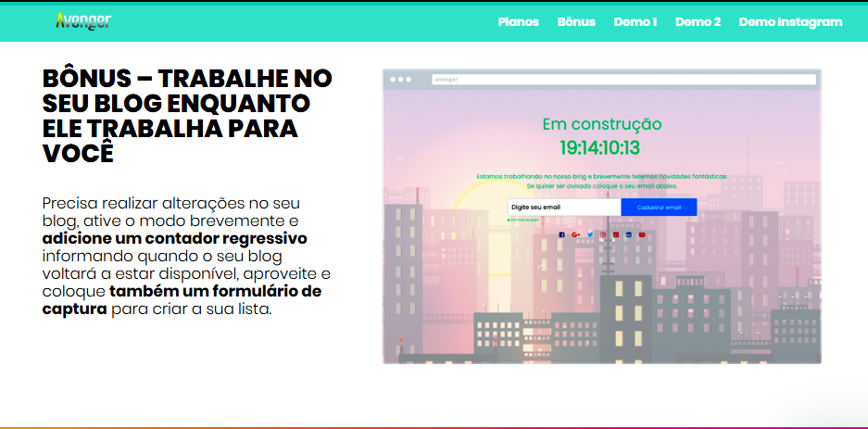
Task: Click the LinkedIn icon in the preview
Action: pyautogui.click(x=628, y=234)
